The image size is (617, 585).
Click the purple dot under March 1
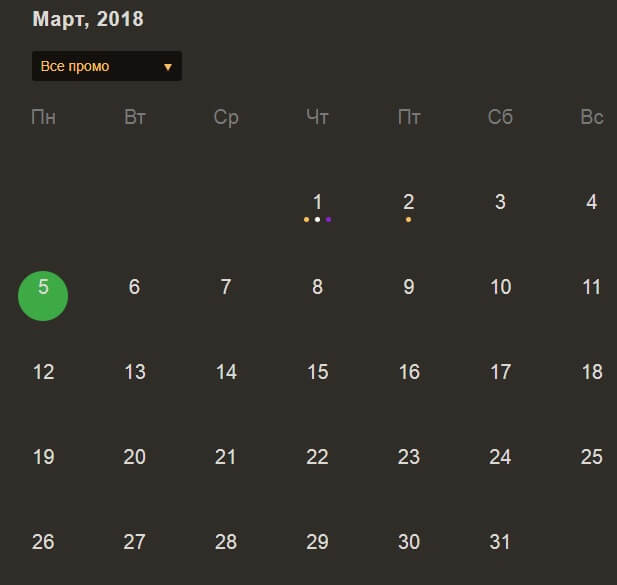[328, 219]
